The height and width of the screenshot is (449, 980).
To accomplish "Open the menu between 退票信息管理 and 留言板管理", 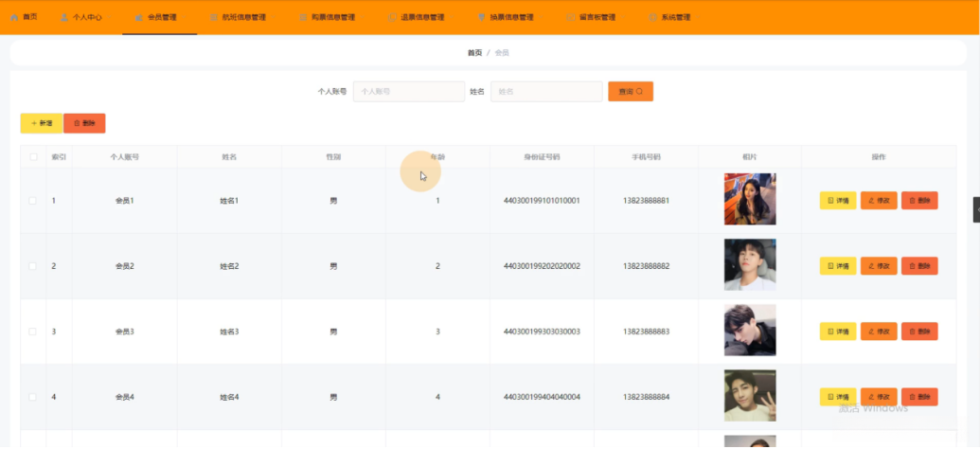I will [x=505, y=17].
